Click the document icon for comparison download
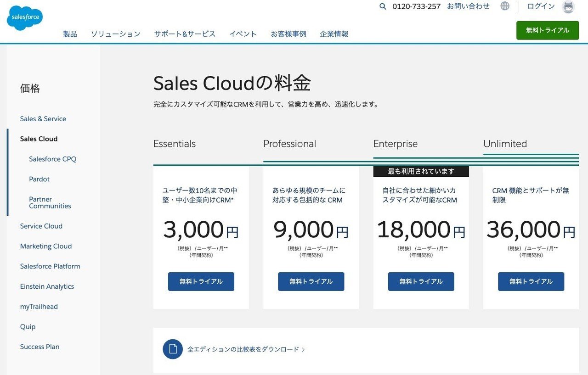588x375 pixels. (x=173, y=349)
